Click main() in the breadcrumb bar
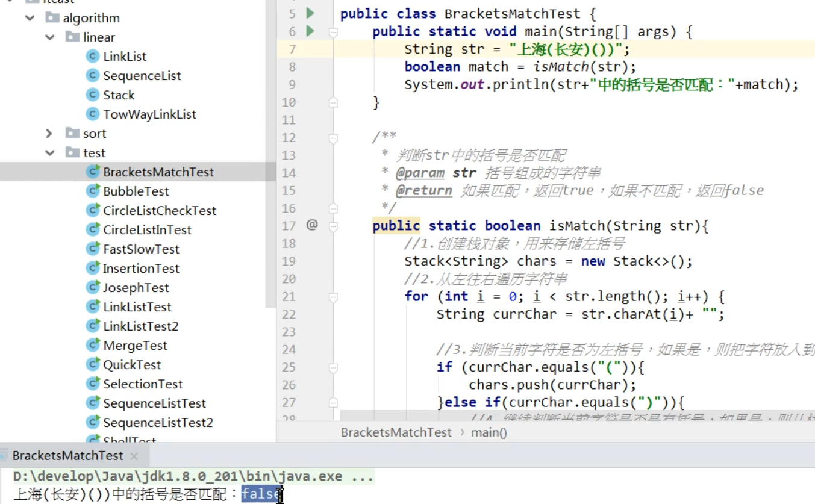Image resolution: width=815 pixels, height=504 pixels. 489,432
